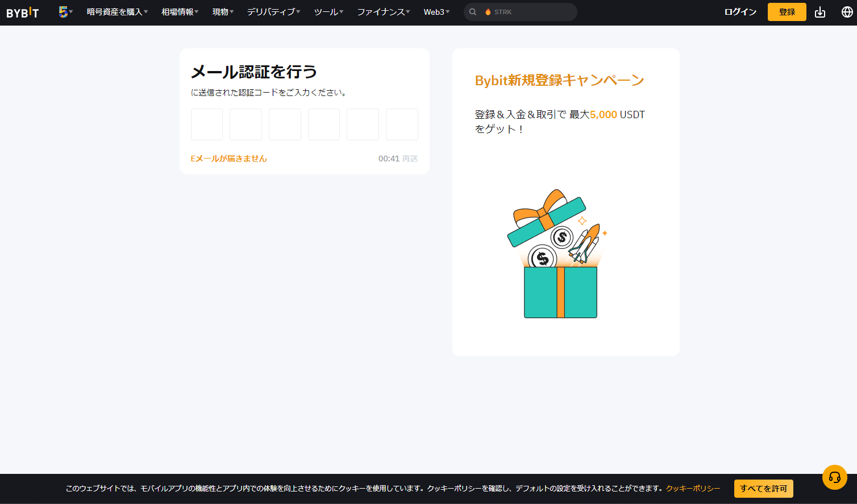This screenshot has height=504, width=857.
Task: Focus the third verification code box
Action: [285, 124]
